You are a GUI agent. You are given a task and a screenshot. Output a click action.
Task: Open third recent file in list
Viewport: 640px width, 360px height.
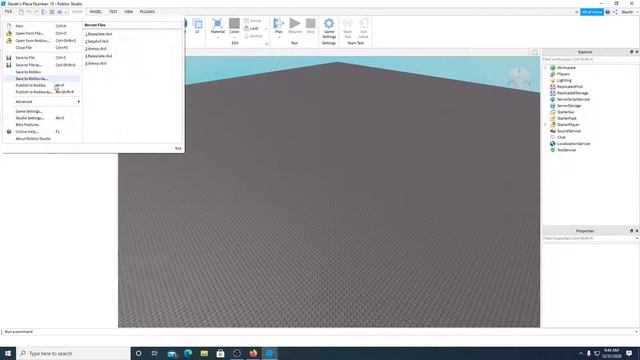coord(96,49)
